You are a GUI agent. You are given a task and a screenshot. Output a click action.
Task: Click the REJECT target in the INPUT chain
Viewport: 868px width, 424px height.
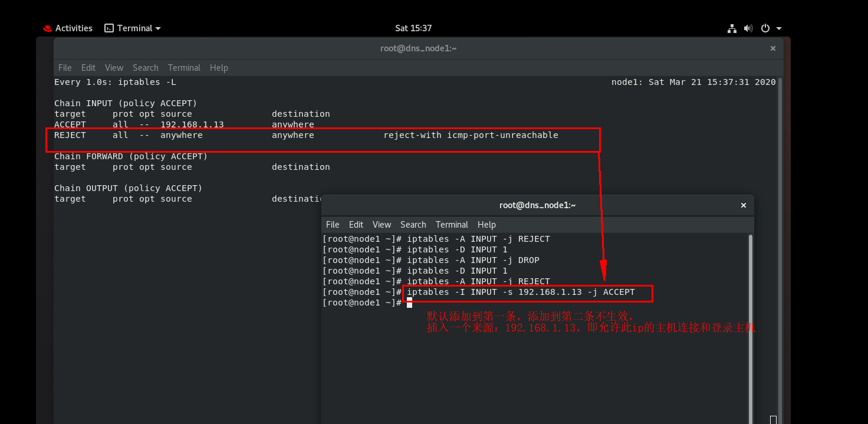tap(70, 135)
